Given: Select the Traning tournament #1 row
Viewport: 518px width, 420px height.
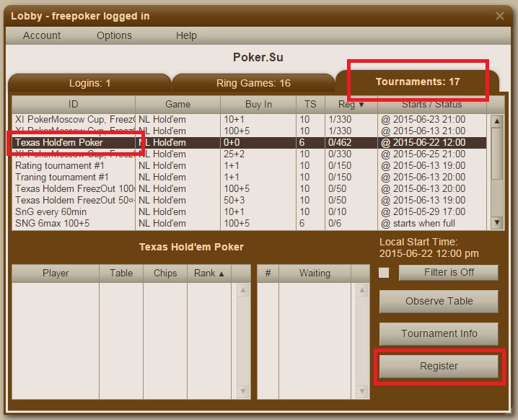Looking at the screenshot, I should coord(249,177).
